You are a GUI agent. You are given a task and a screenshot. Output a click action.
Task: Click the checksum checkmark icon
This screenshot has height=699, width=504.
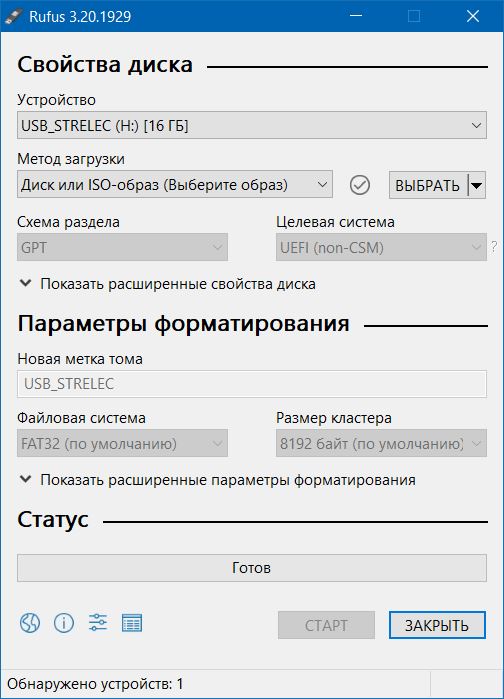coord(360,185)
